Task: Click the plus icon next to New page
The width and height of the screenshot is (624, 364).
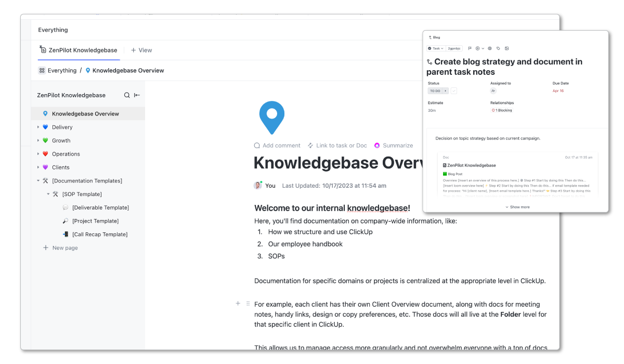Action: 46,248
